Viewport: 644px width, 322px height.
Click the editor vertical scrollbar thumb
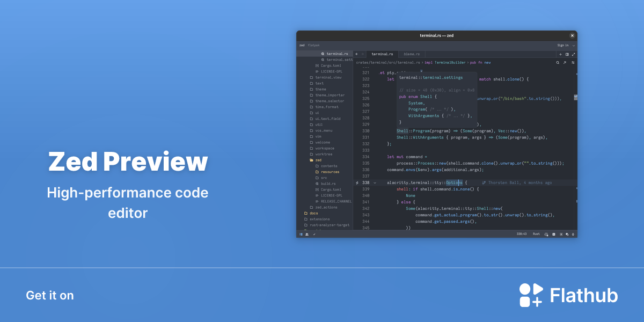[576, 98]
